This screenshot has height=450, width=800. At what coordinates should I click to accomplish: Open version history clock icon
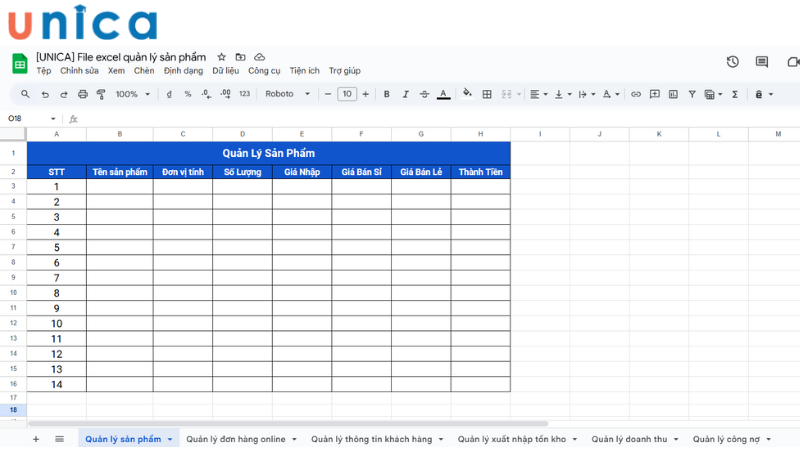(733, 62)
